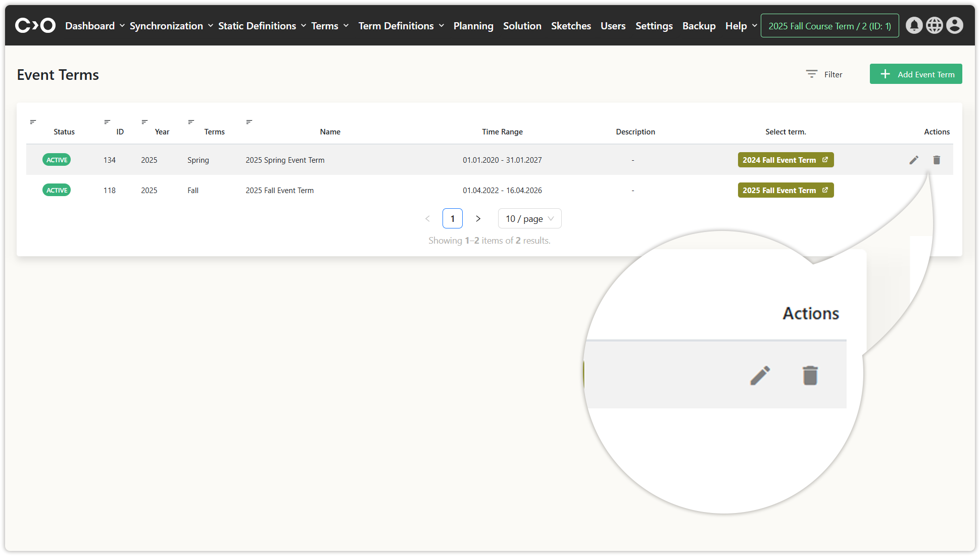
Task: Click the Add Event Term button
Action: coord(915,74)
